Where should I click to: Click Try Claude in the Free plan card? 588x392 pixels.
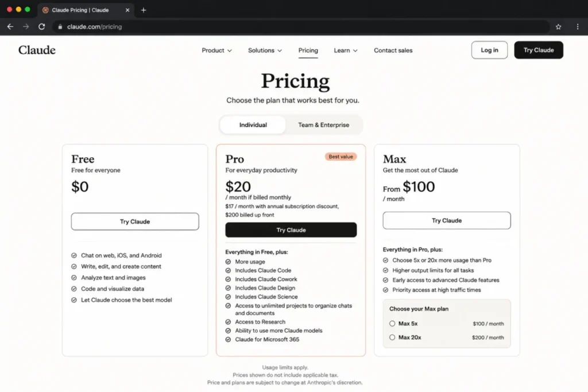pos(135,222)
